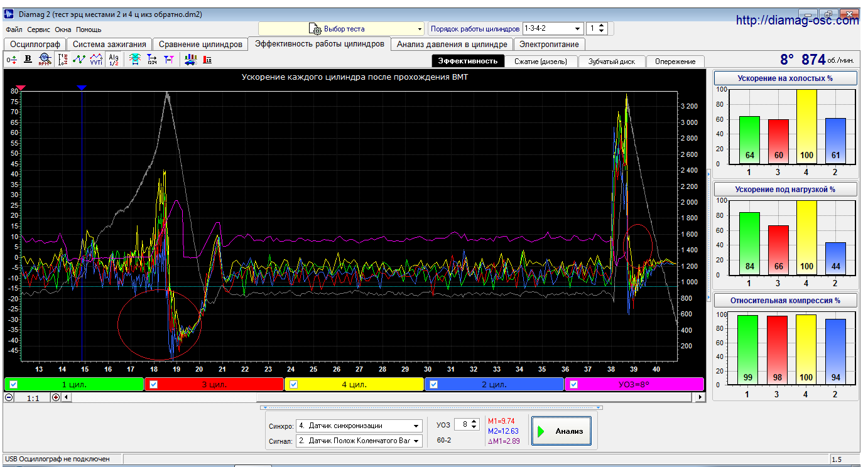Click the VVTi toolbar icon
Viewport: 868px width, 467px height.
pyautogui.click(x=96, y=60)
